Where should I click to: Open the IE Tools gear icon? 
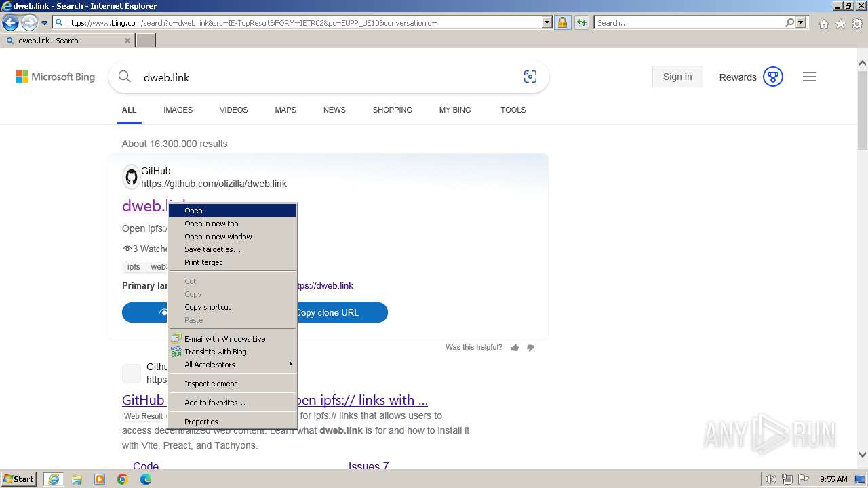click(x=857, y=24)
